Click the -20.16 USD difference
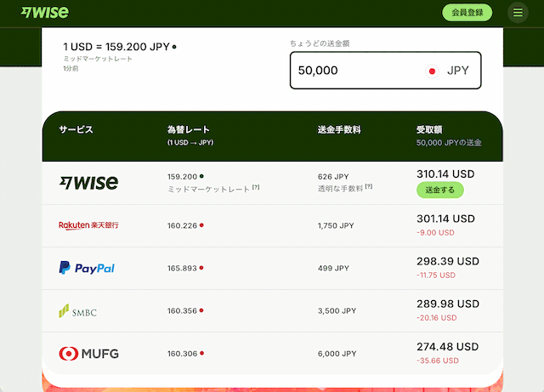The height and width of the screenshot is (392, 544). point(436,318)
